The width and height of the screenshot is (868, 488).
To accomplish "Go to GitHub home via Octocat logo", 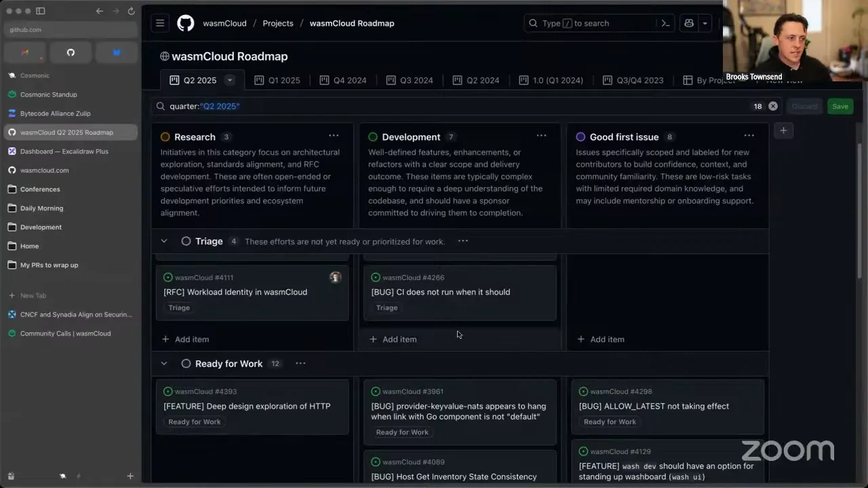I will pos(185,23).
